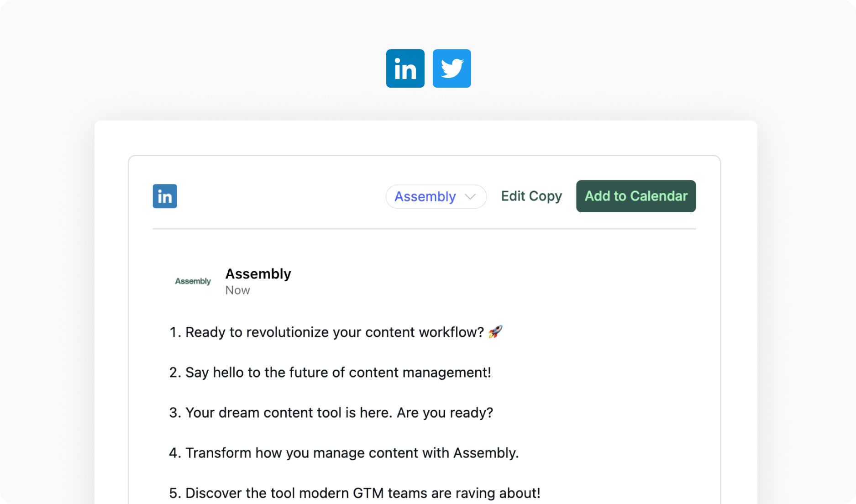856x504 pixels.
Task: Click the Assembly text inside the dropdown pill
Action: point(425,197)
